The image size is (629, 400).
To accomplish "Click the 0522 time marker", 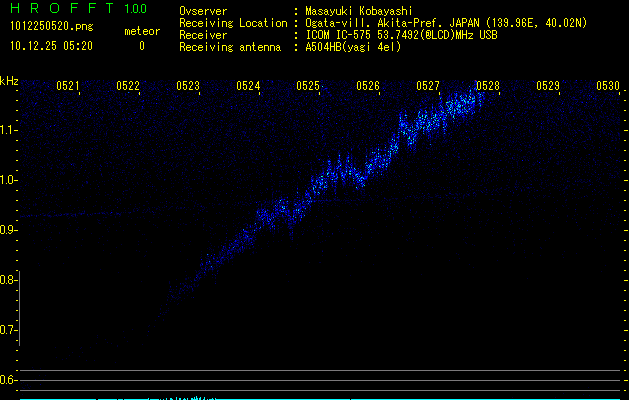I will (128, 86).
